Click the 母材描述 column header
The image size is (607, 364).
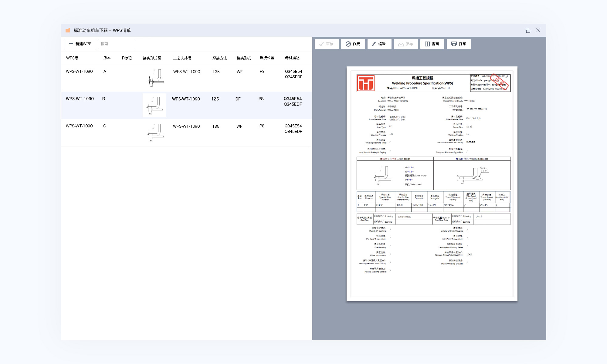[292, 58]
